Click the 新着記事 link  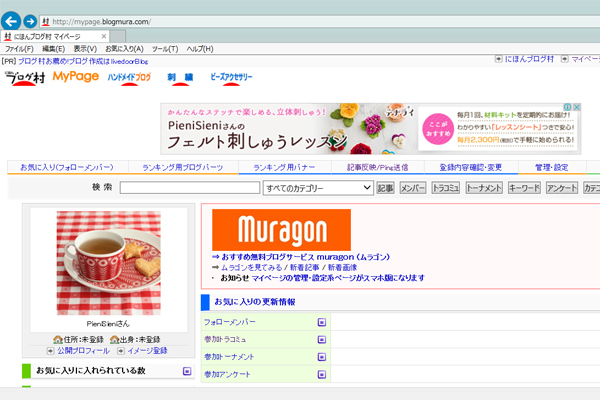click(x=305, y=267)
